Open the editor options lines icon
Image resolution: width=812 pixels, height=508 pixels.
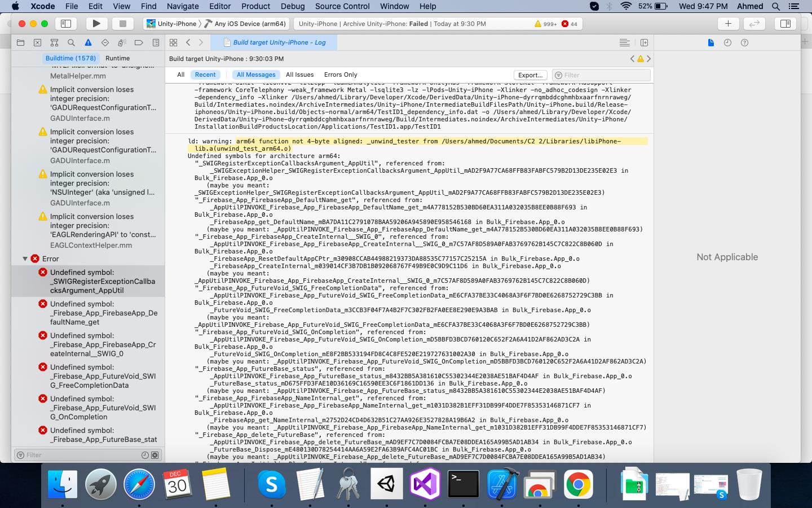point(624,42)
